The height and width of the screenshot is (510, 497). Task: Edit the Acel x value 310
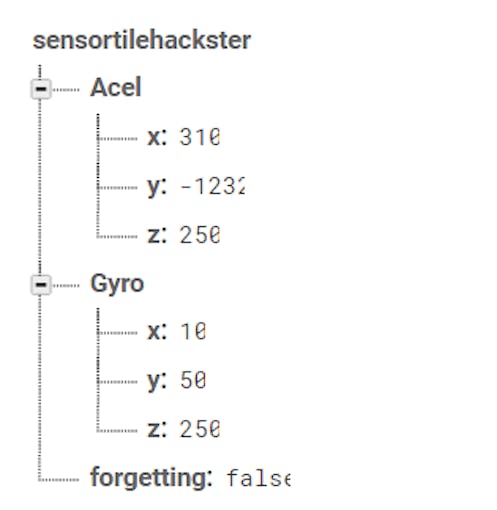200,137
